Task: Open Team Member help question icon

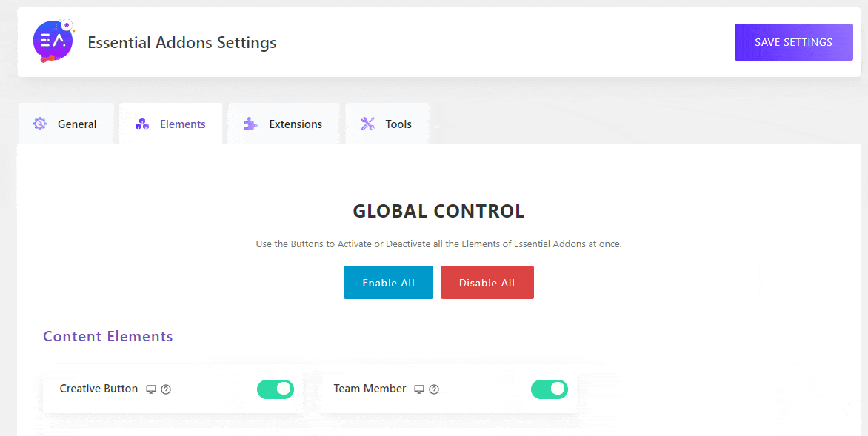Action: point(434,389)
